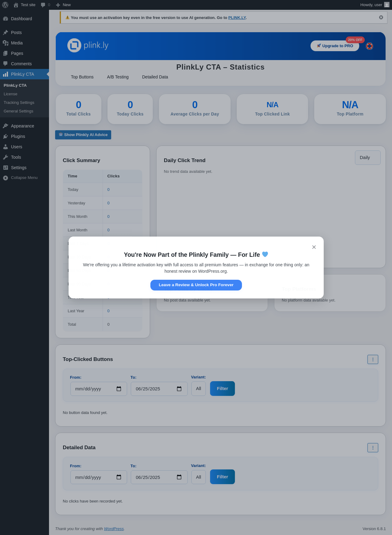Click Filter in Top-Clicked Buttons section

(x=222, y=389)
